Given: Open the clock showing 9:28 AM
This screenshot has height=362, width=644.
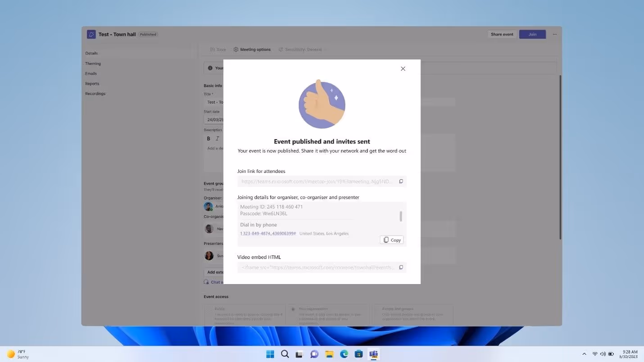Looking at the screenshot, I should click(x=629, y=354).
